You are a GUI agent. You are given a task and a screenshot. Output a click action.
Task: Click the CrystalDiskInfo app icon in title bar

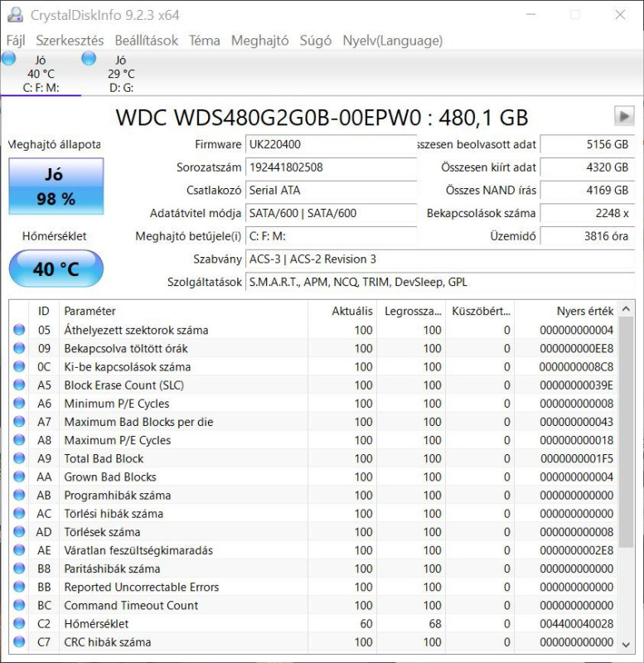coord(15,15)
